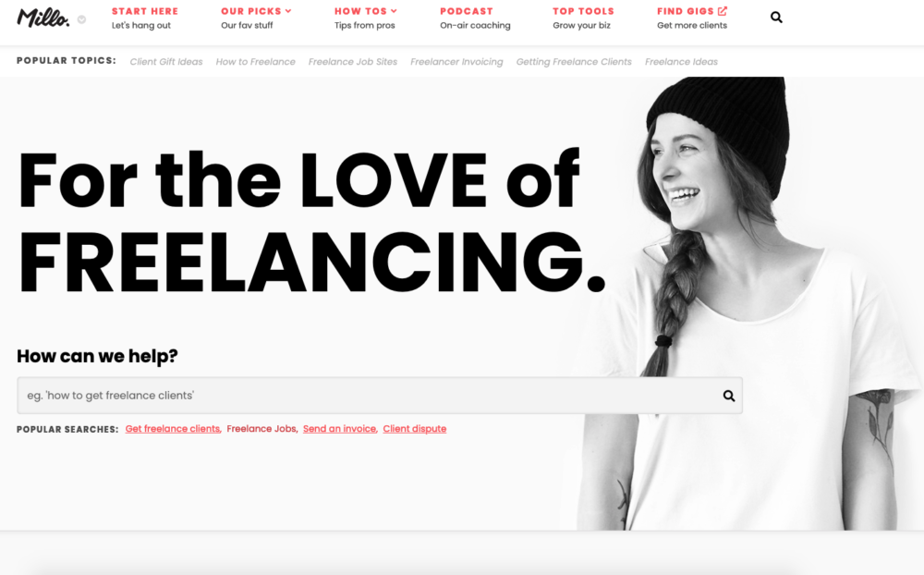This screenshot has height=575, width=924.
Task: Click the Millo logo
Action: click(x=43, y=18)
